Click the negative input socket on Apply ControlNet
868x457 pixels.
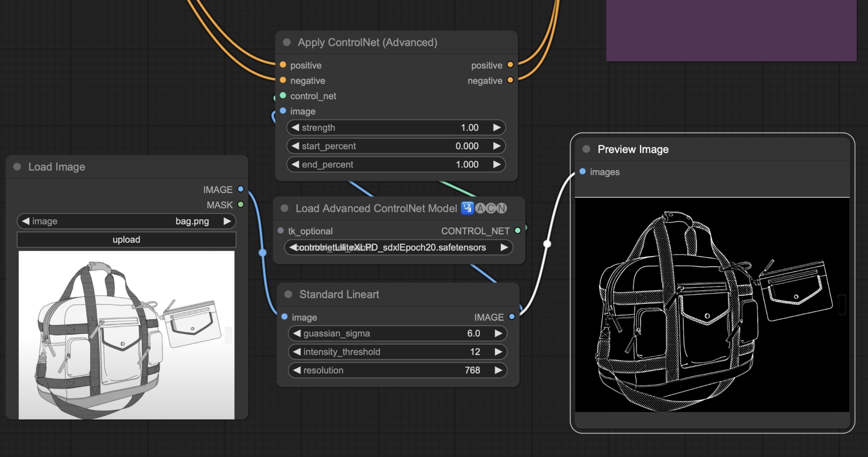click(283, 80)
